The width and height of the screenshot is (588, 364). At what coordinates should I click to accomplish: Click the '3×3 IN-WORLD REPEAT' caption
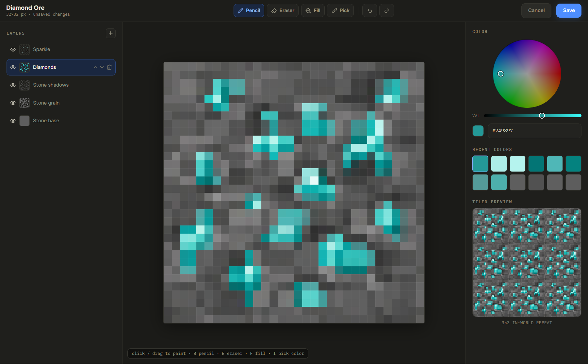point(527,323)
